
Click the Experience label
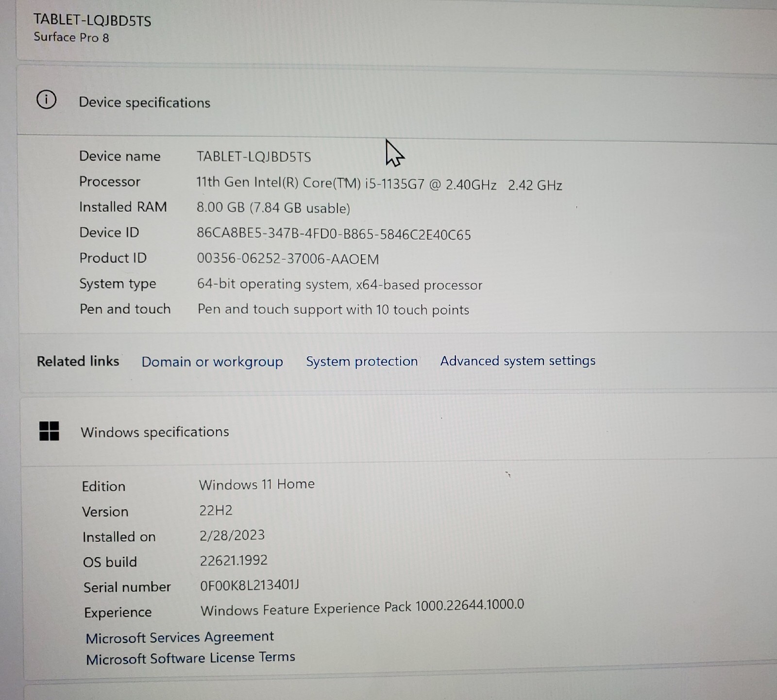[118, 613]
